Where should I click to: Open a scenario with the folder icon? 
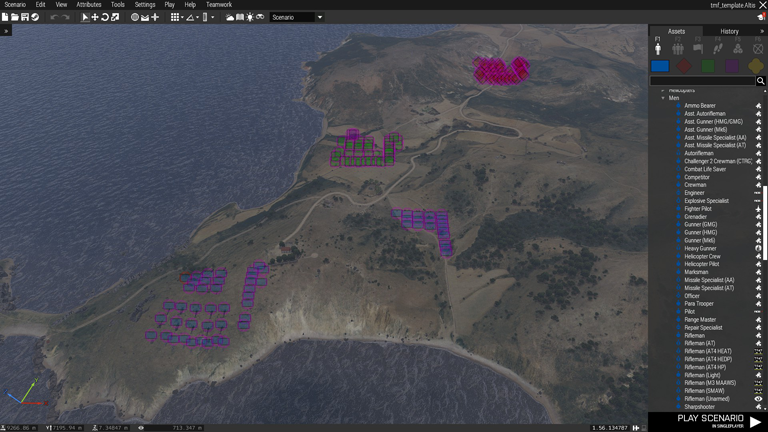(15, 17)
